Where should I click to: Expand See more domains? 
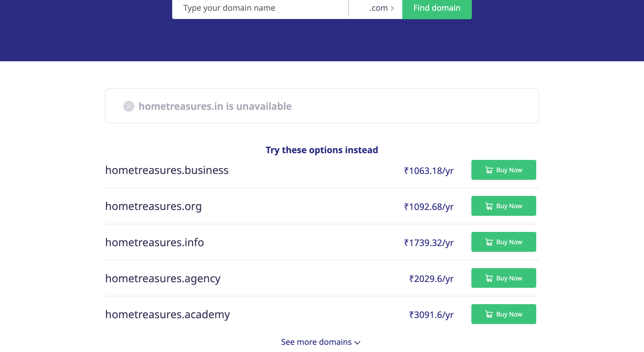pyautogui.click(x=316, y=342)
